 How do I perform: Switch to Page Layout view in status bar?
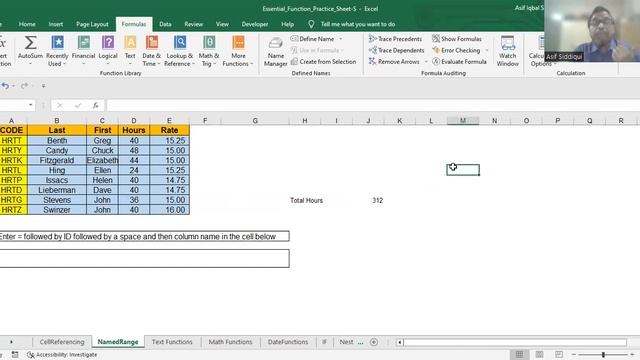[x=539, y=354]
